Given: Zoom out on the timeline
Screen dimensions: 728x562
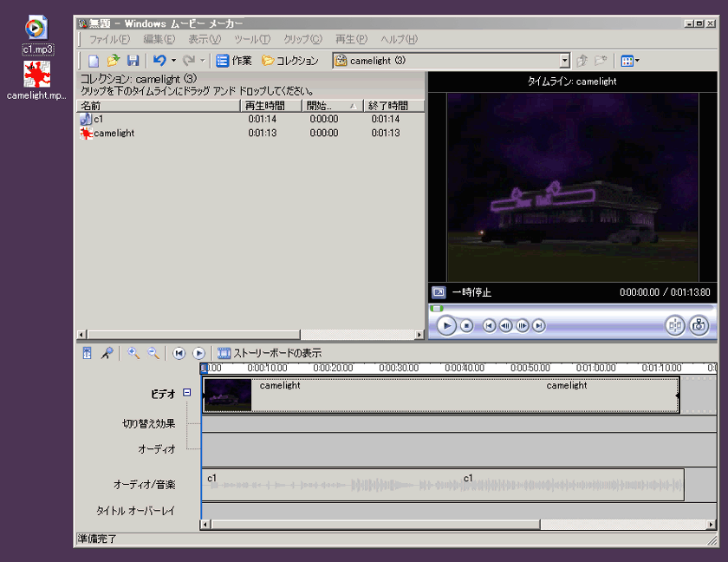Looking at the screenshot, I should pos(153,353).
